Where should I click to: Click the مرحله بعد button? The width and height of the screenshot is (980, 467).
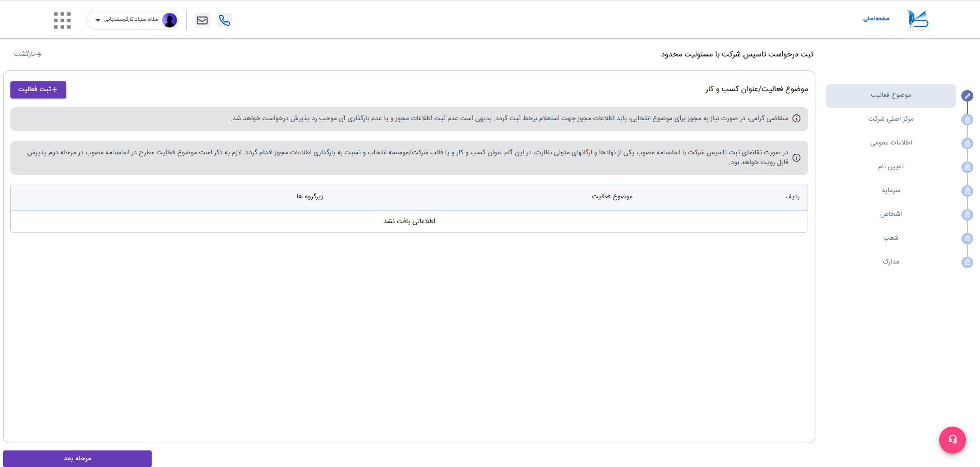(77, 459)
